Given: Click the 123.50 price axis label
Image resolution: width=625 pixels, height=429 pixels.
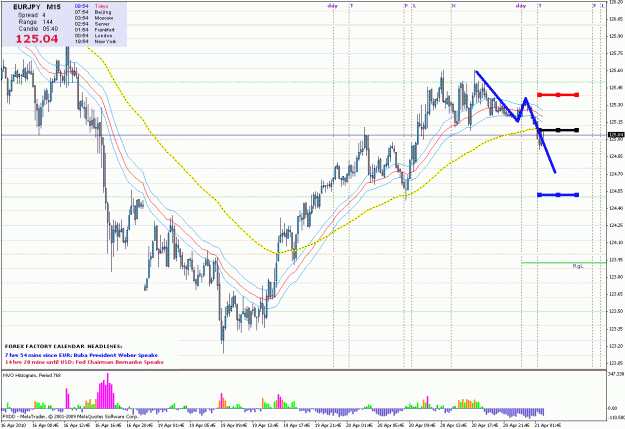Looking at the screenshot, I should (x=616, y=311).
